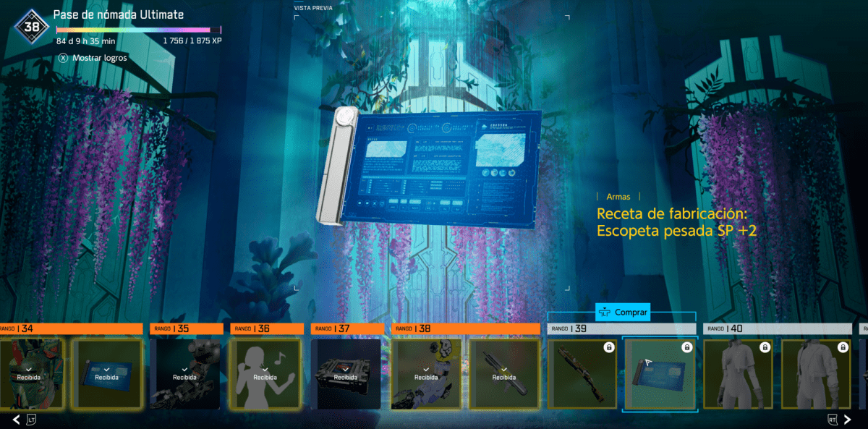Select the masked character reward in rank 34

(x=30, y=374)
